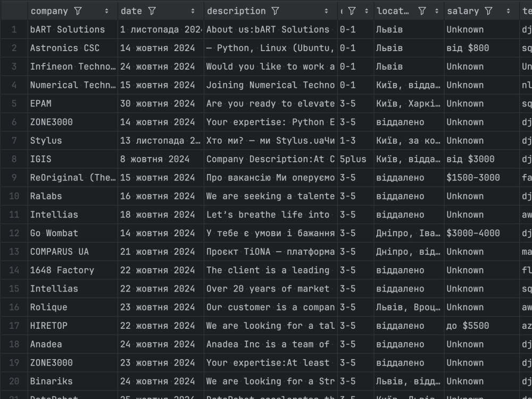The height and width of the screenshot is (399, 532).
Task: Click the salary $1500-3000 cell
Action: coord(481,178)
